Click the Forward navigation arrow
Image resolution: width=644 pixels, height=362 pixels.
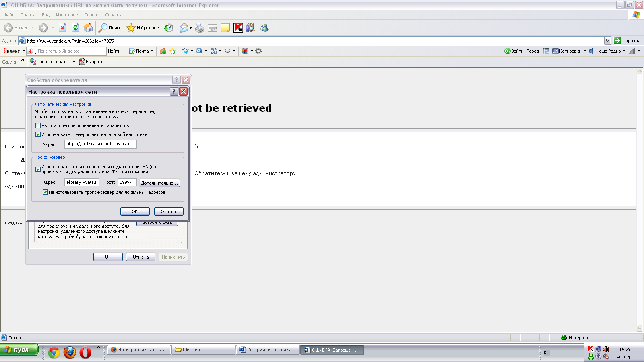coord(43,28)
